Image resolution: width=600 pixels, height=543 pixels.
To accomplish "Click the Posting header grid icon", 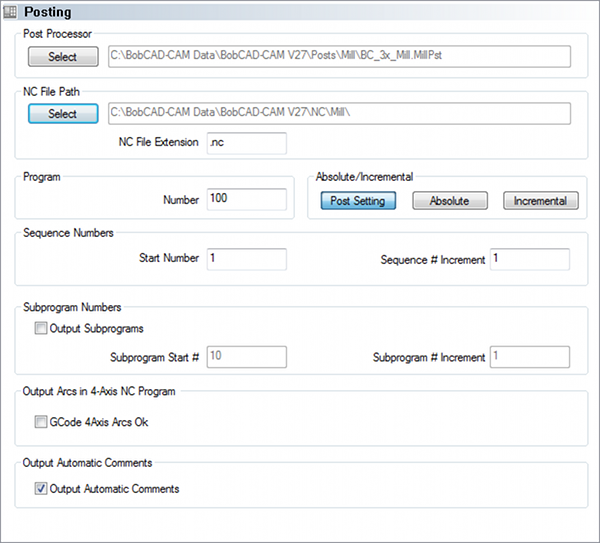I will (x=10, y=10).
